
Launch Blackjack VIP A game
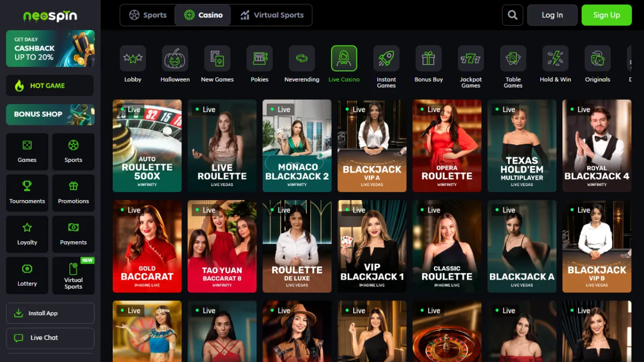(372, 146)
